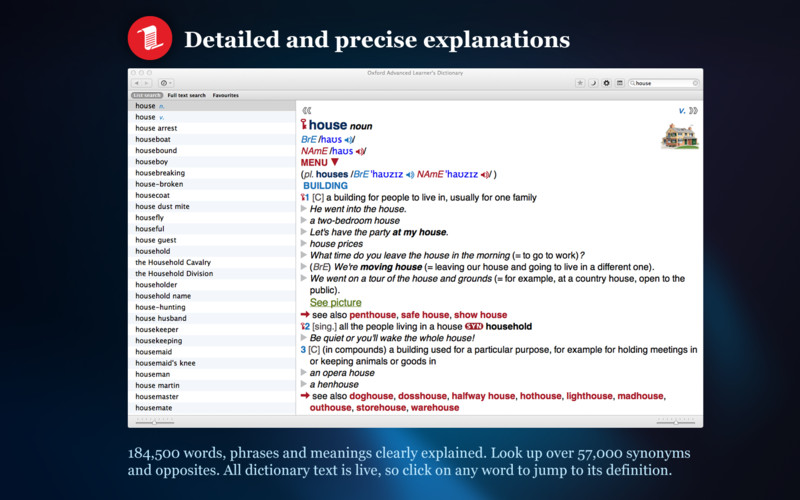Select 'house-hunting' in the word list
Image resolution: width=800 pixels, height=500 pixels.
212,307
